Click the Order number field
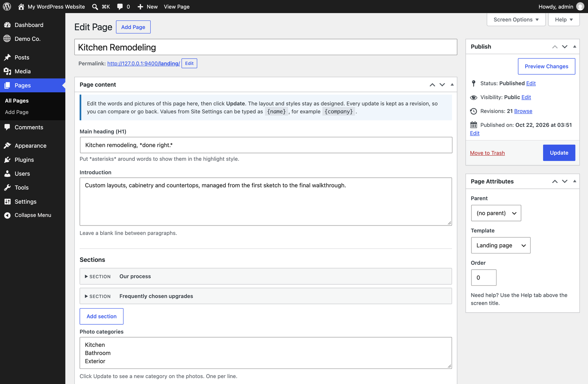 pyautogui.click(x=484, y=278)
